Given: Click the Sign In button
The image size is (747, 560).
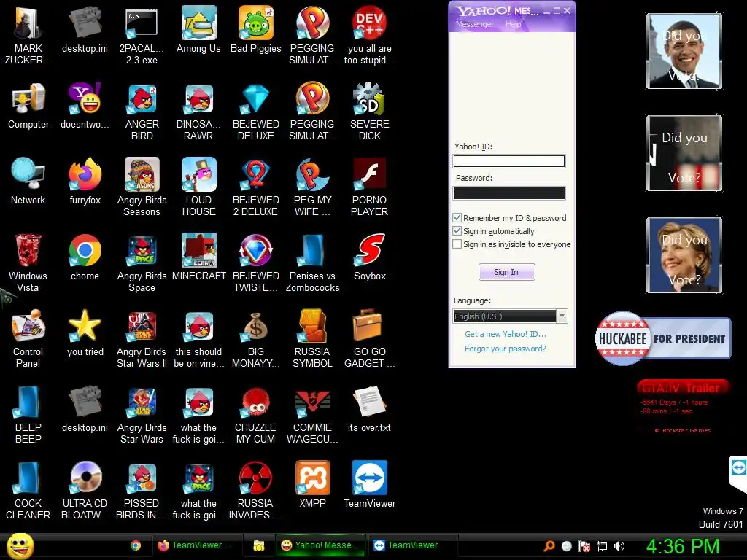Looking at the screenshot, I should click(x=506, y=272).
